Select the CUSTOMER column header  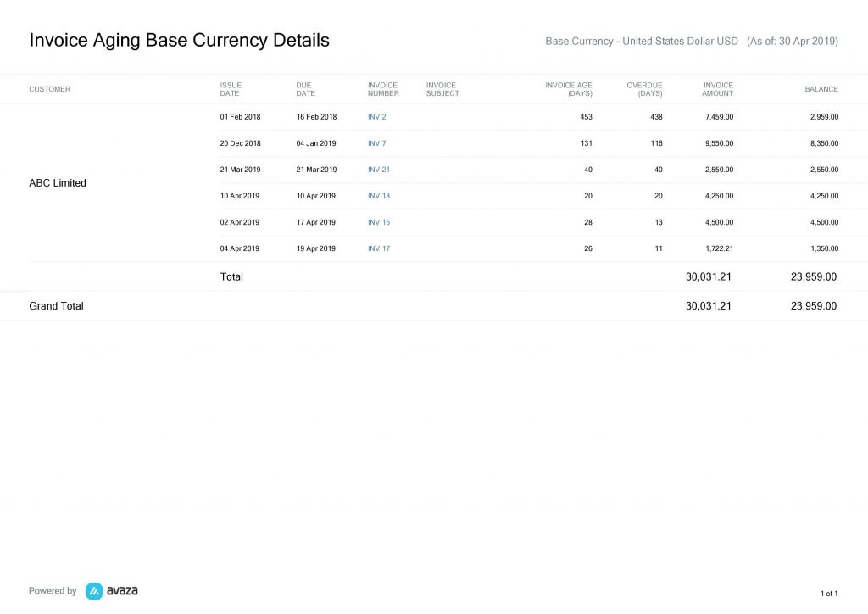(50, 89)
